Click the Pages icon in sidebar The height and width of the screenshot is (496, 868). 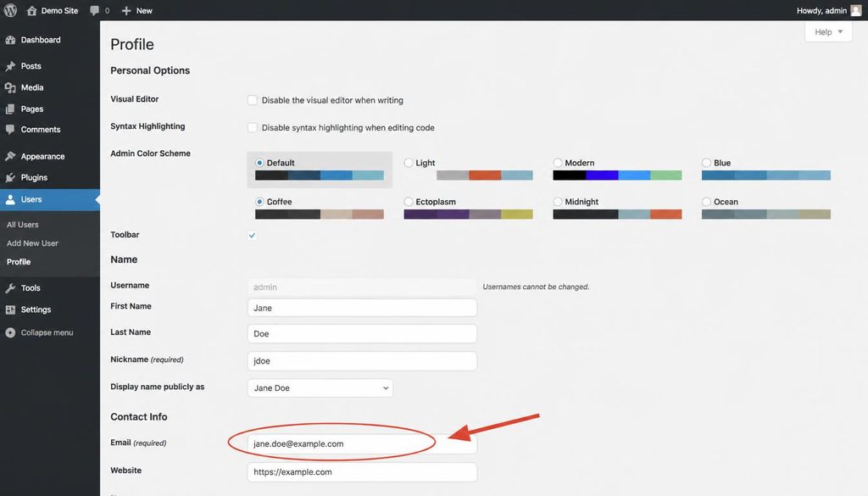click(10, 109)
